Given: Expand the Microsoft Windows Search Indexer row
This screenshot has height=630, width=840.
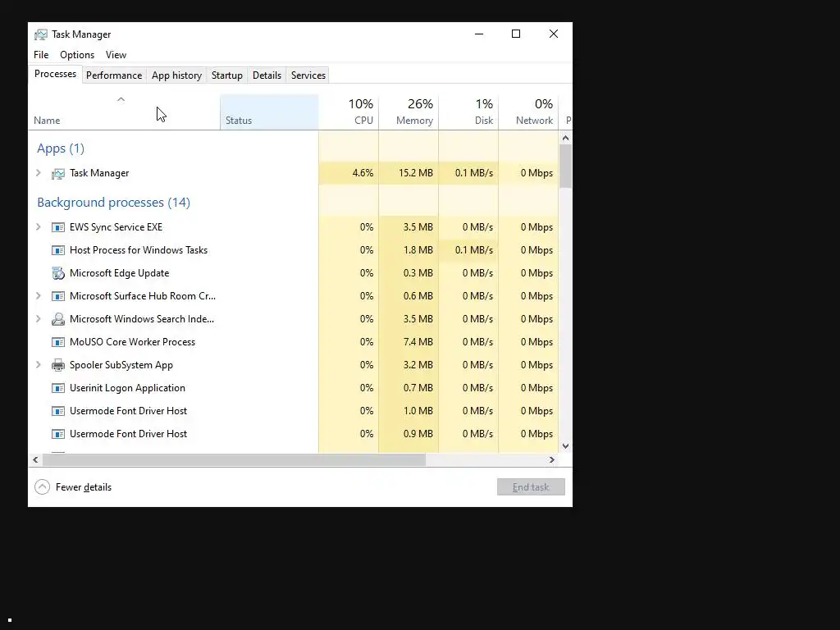Looking at the screenshot, I should [39, 319].
